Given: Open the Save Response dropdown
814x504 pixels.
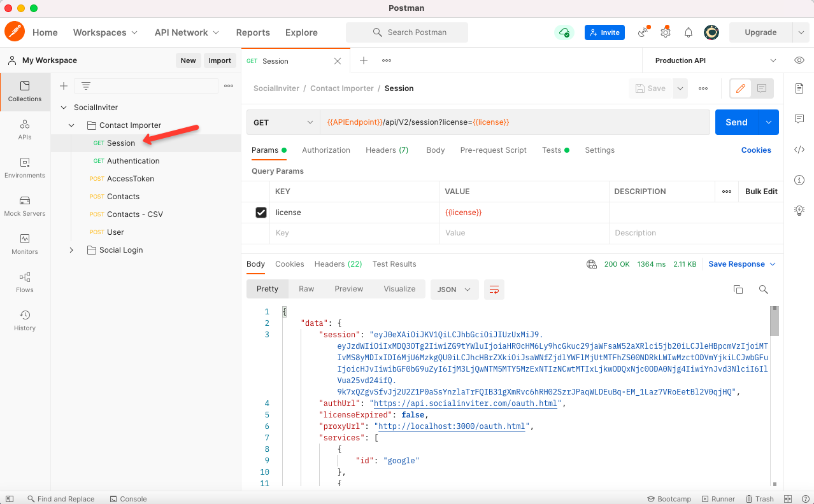Looking at the screenshot, I should click(743, 264).
